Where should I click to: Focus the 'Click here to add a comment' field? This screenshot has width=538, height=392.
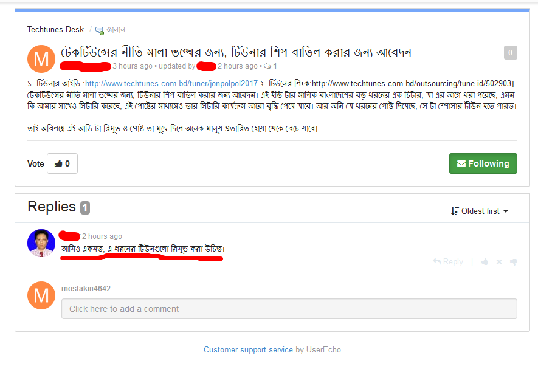tap(289, 309)
